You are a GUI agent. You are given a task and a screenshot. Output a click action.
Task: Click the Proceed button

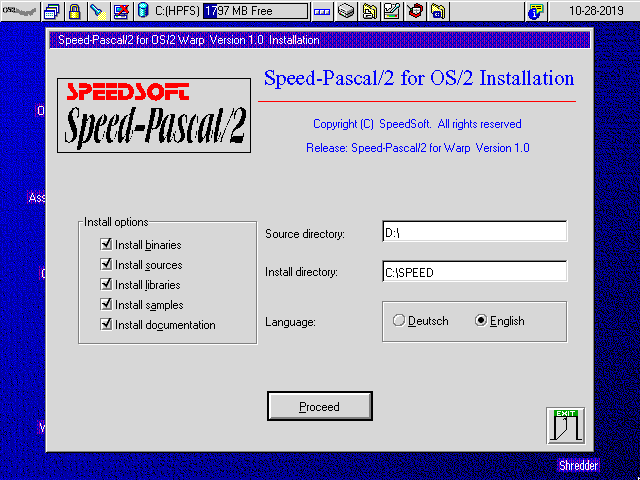[x=320, y=406]
